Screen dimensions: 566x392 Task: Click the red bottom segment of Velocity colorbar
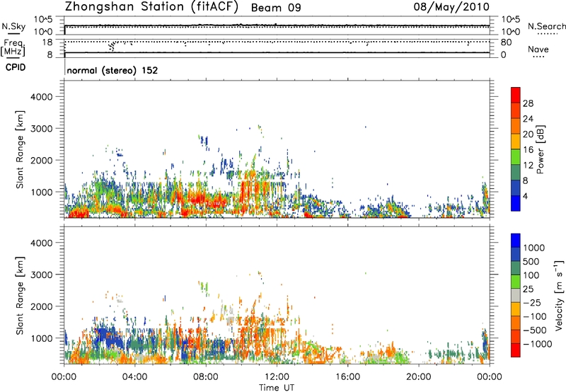pos(516,350)
